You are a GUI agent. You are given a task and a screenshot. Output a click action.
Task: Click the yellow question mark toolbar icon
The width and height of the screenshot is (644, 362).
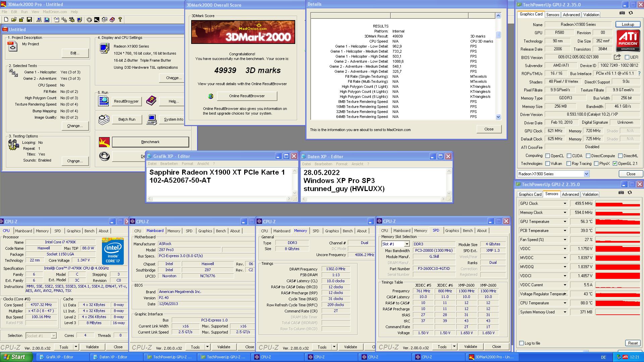point(120,19)
